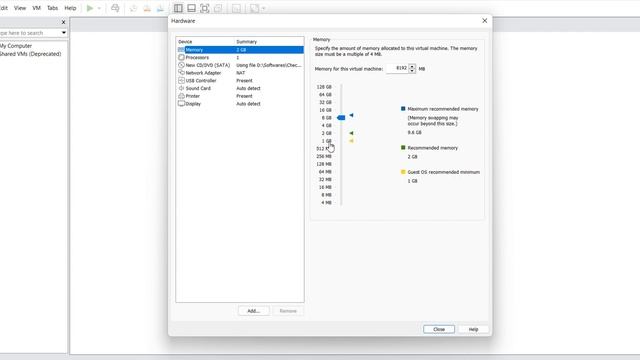Open the View menu
The height and width of the screenshot is (360, 640).
[20, 8]
